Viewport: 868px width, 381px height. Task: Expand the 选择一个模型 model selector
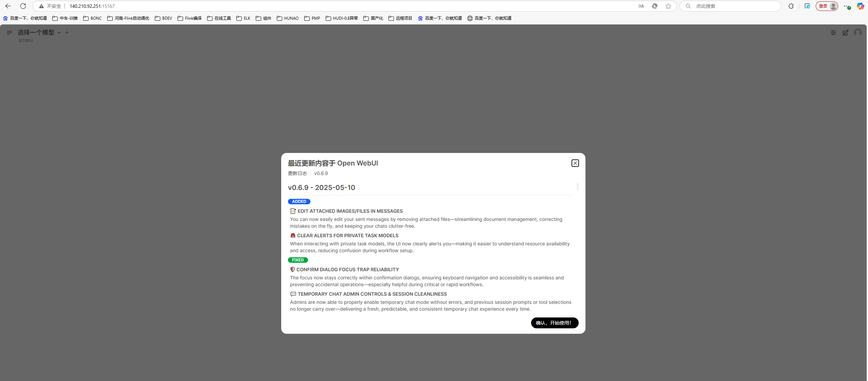pos(39,33)
